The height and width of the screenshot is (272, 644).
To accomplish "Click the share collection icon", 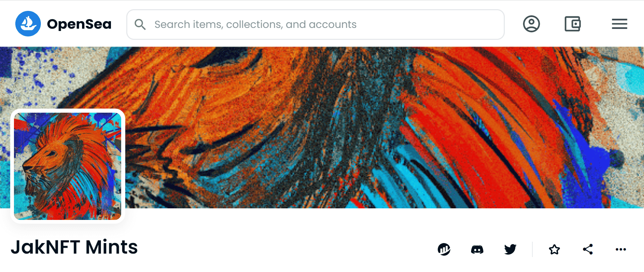I will point(588,249).
